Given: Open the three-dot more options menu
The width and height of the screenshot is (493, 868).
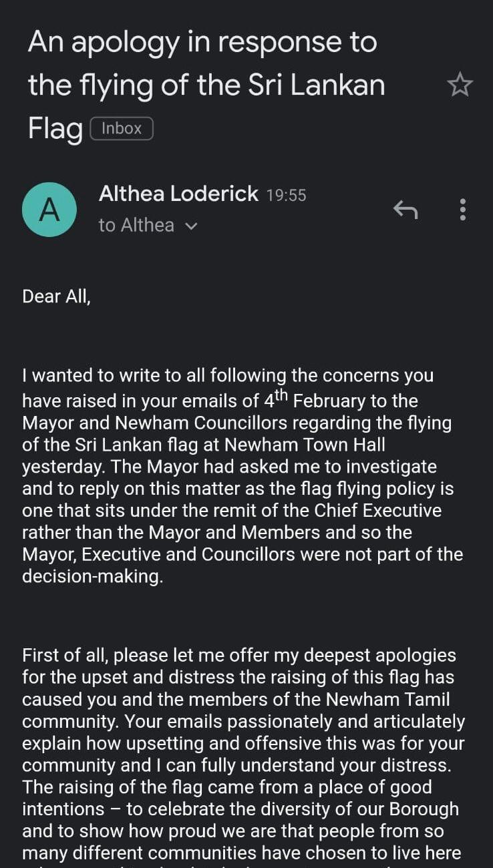Looking at the screenshot, I should click(463, 210).
